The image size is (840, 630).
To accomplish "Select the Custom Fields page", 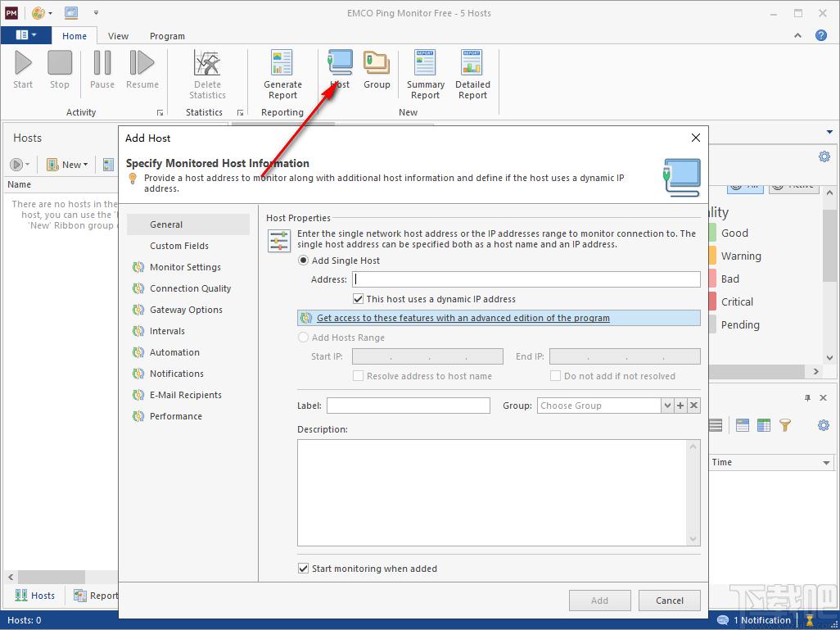I will coord(188,246).
